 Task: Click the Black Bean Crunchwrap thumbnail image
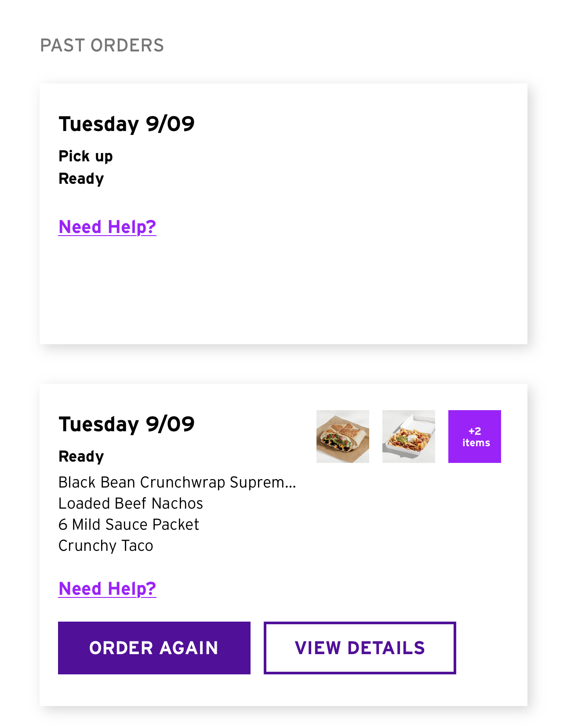click(x=342, y=436)
